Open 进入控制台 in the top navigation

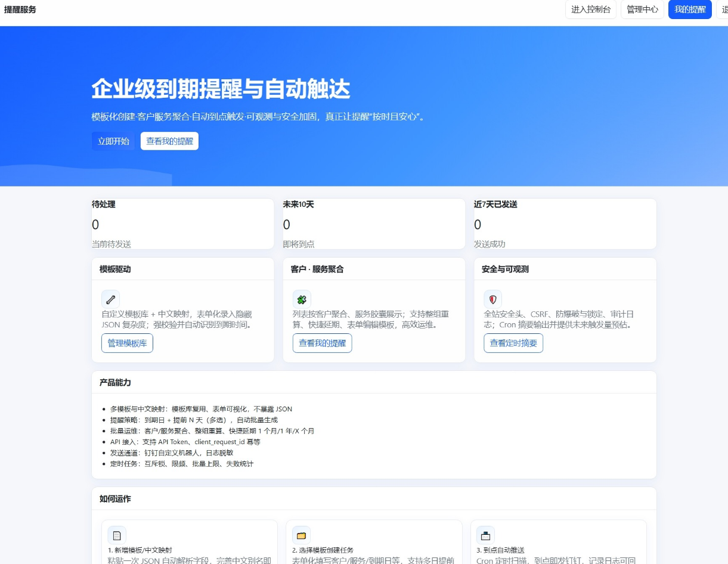pyautogui.click(x=591, y=10)
